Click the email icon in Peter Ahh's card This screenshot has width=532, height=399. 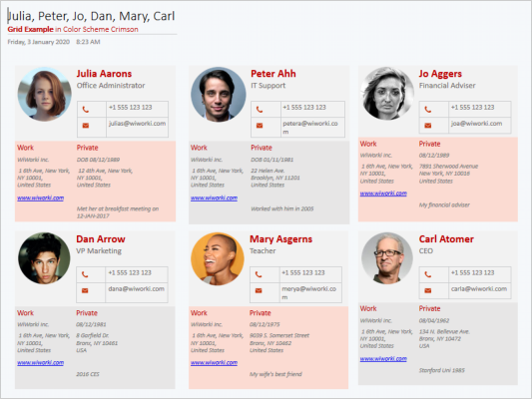tap(260, 126)
